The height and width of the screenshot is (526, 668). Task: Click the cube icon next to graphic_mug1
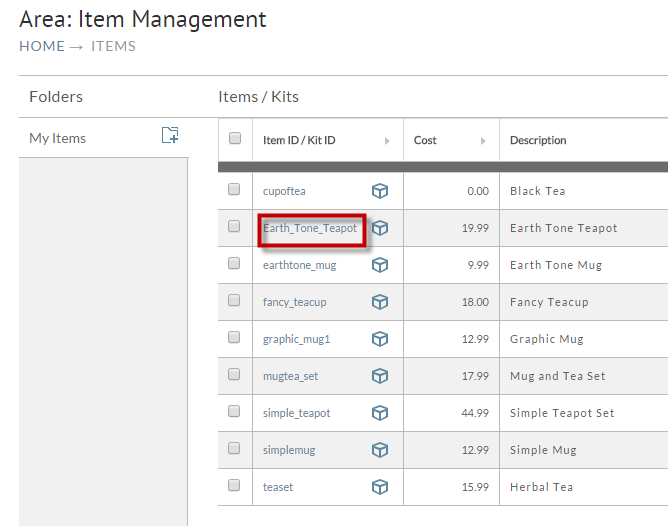tap(380, 339)
